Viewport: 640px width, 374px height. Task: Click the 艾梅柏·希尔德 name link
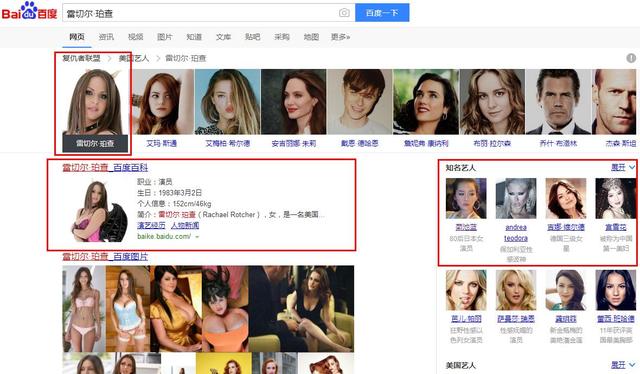[228, 143]
